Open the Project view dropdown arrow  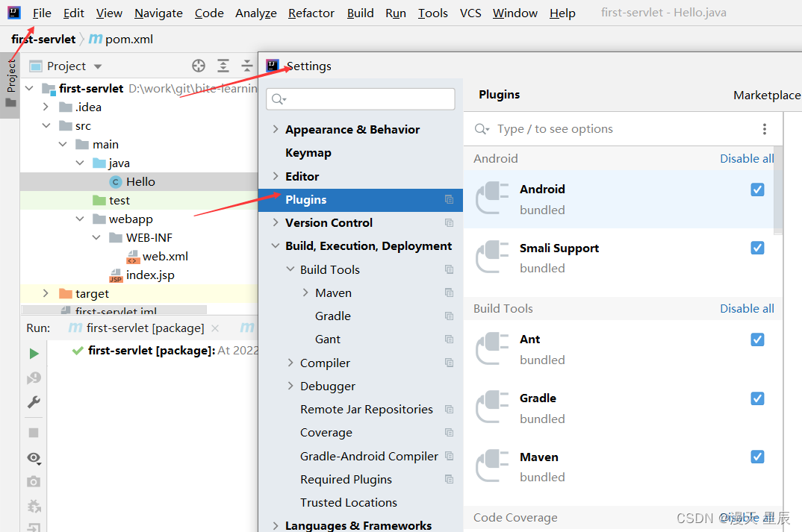click(x=98, y=66)
